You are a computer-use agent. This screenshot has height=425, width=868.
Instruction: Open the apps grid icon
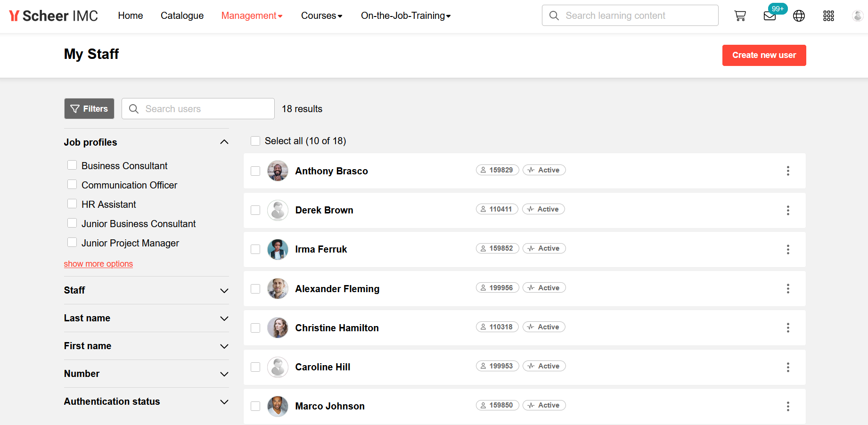click(x=828, y=16)
